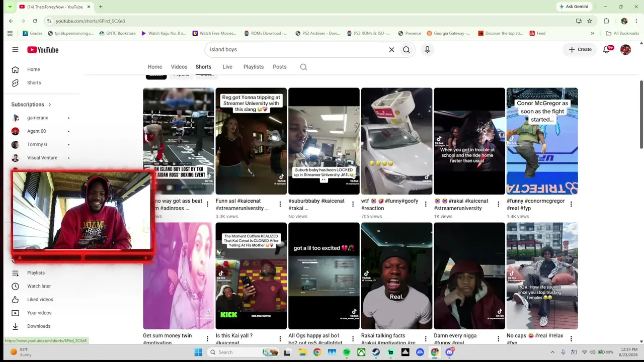Open options menu for '#suburbbaby #kaicenat' short

click(353, 204)
